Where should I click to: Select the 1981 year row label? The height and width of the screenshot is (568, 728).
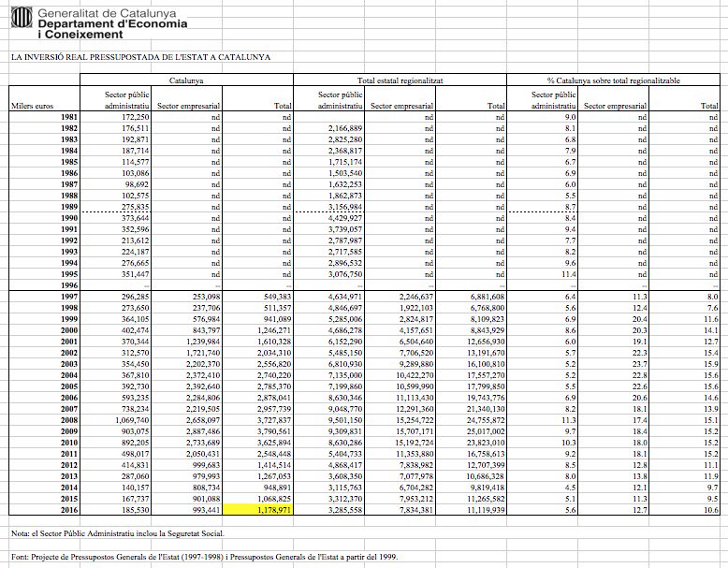point(69,117)
